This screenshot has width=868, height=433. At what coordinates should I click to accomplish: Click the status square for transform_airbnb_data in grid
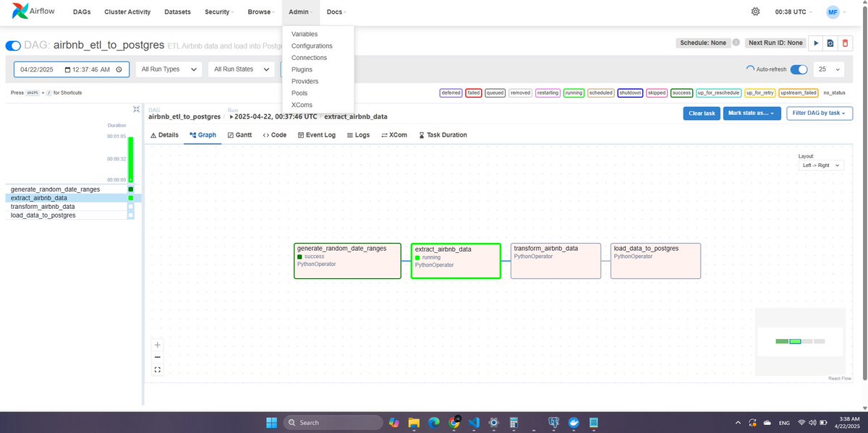point(131,207)
